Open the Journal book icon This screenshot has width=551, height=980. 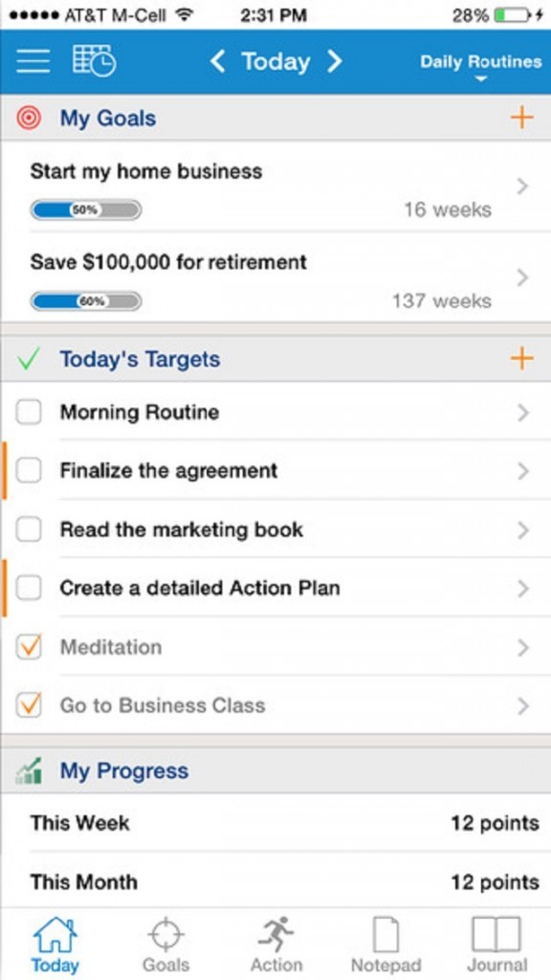coord(496,934)
